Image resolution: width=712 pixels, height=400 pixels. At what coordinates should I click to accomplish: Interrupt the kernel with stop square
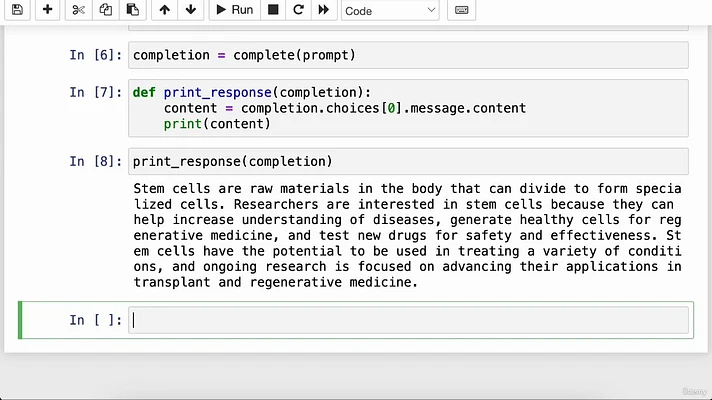[x=273, y=10]
